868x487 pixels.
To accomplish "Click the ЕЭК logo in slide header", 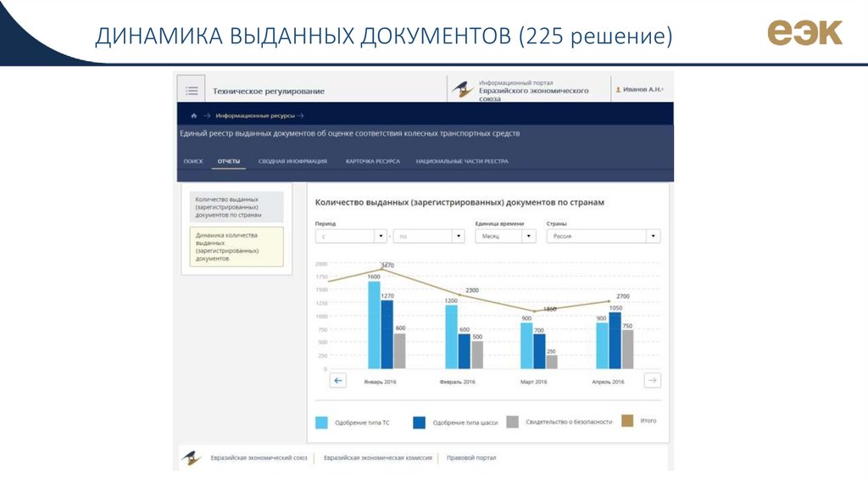I will 804,34.
